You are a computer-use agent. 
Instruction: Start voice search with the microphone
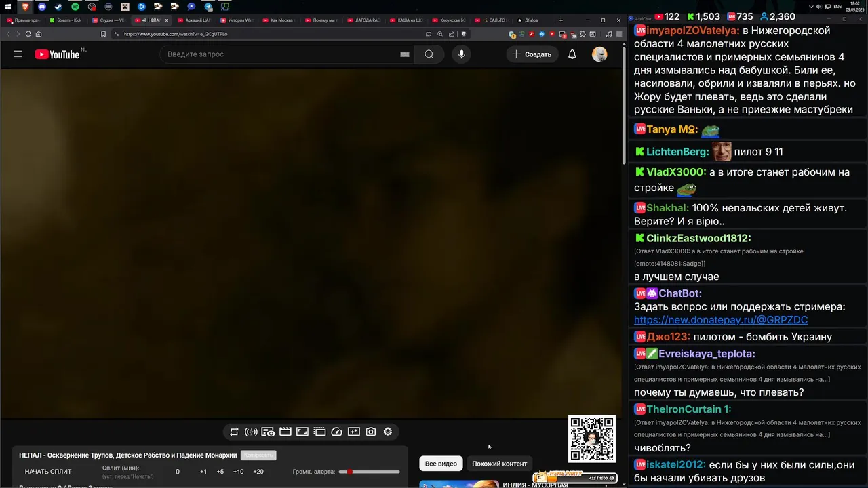[x=461, y=54]
